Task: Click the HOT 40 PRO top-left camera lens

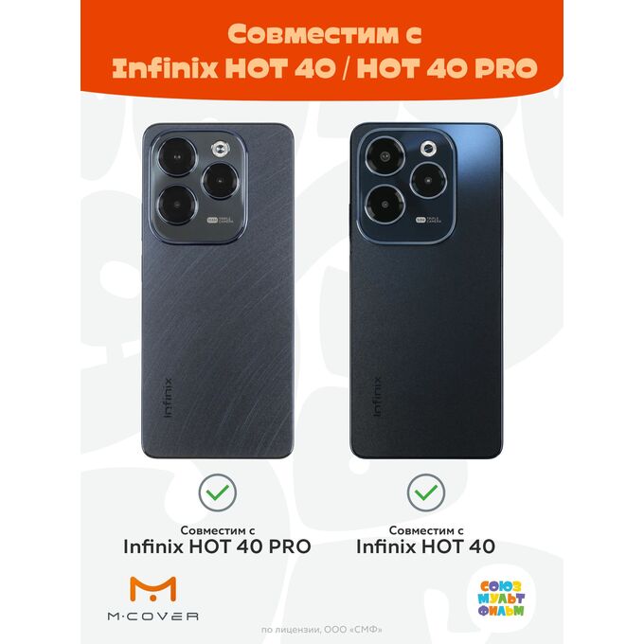Action: coord(177,157)
